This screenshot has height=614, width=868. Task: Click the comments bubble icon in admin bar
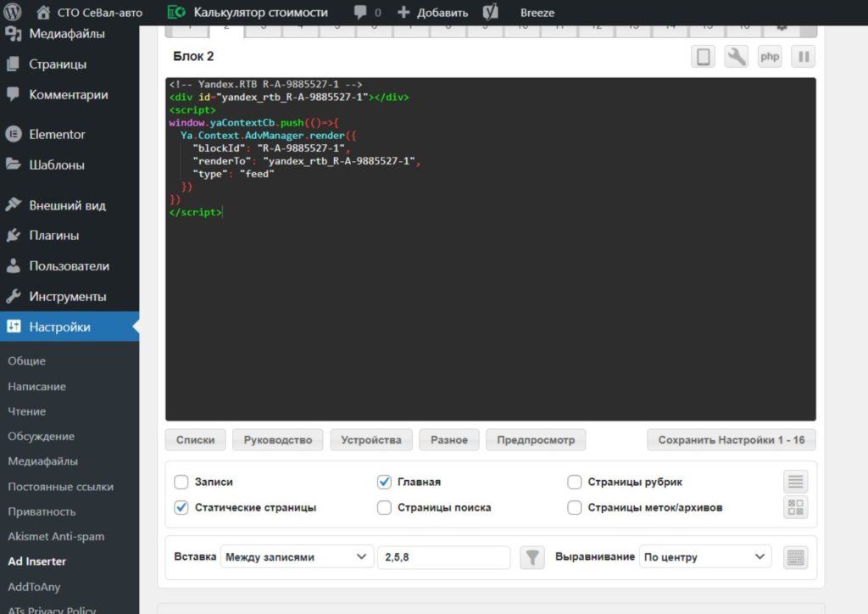360,12
